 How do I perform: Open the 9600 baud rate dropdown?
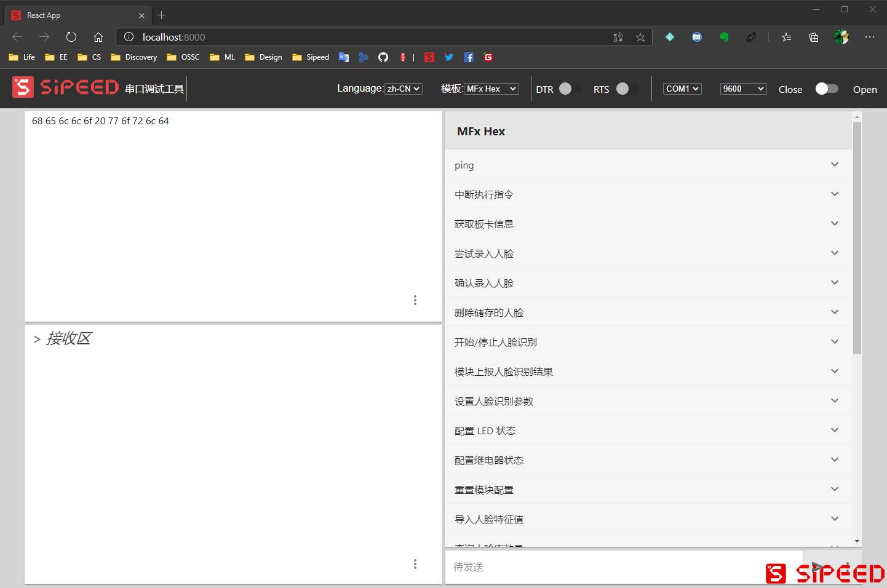pos(743,89)
